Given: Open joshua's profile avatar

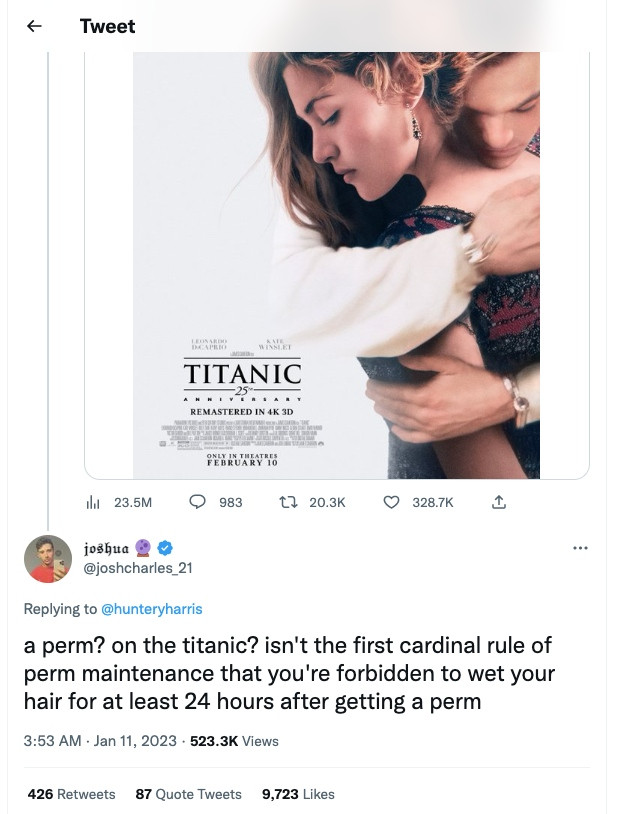Looking at the screenshot, I should point(48,558).
